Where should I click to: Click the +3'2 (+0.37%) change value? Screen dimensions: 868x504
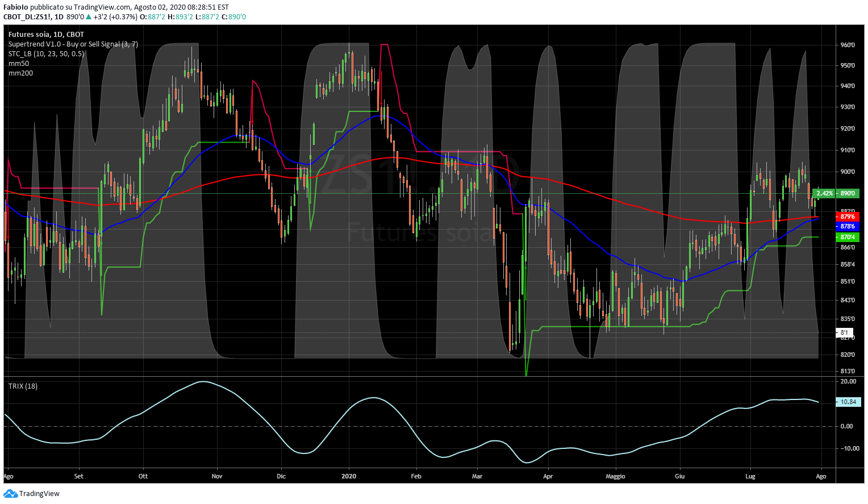115,16
